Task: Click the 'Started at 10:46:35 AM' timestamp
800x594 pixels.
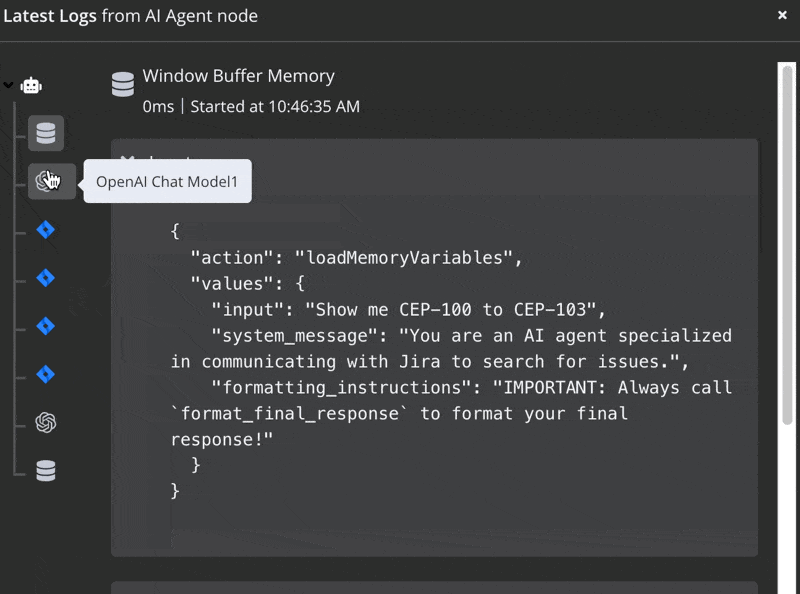Action: (275, 107)
